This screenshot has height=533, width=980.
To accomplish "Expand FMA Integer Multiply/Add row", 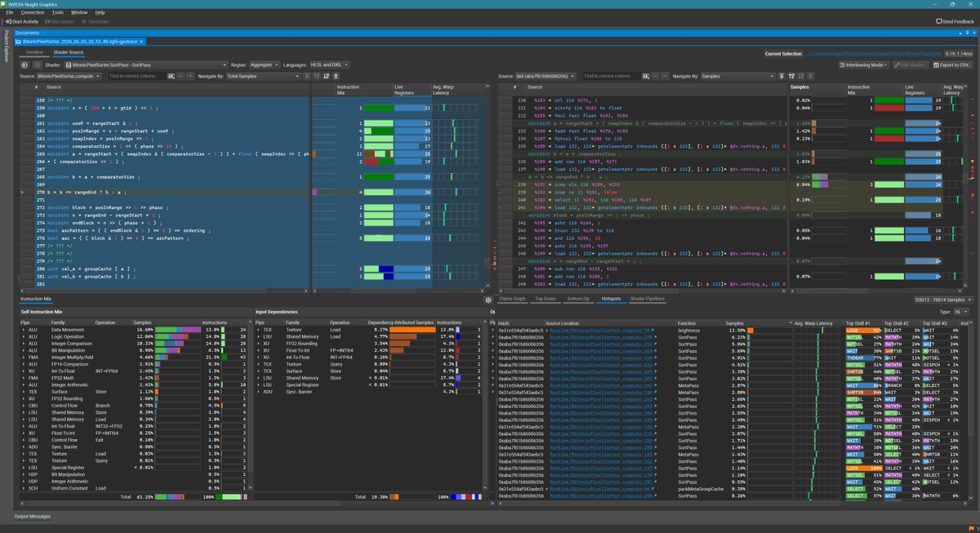I will (23, 357).
